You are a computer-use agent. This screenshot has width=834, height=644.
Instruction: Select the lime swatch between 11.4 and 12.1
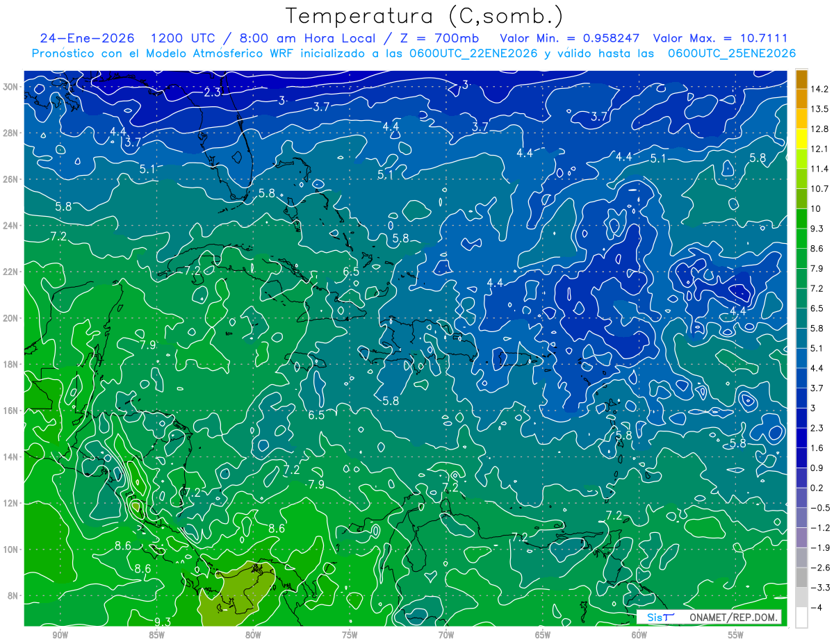click(801, 158)
